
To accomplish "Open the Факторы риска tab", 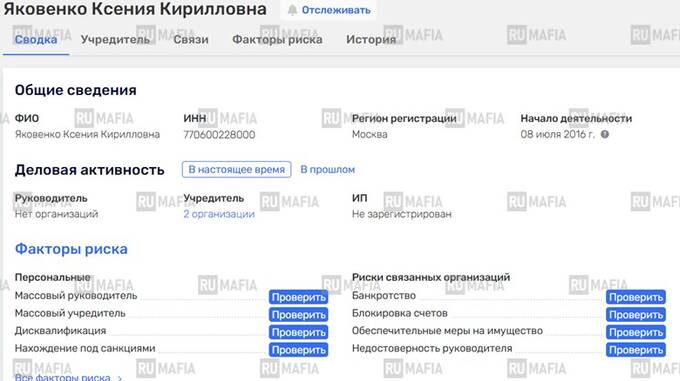I will tap(277, 39).
